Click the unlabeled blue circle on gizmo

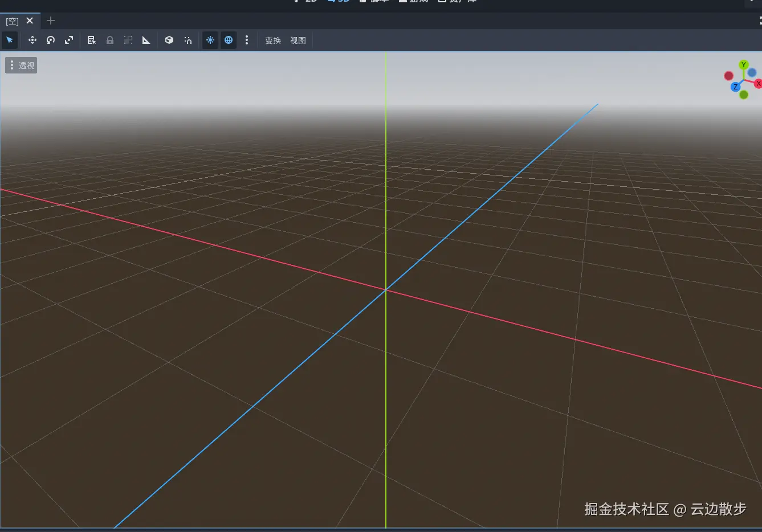[752, 72]
